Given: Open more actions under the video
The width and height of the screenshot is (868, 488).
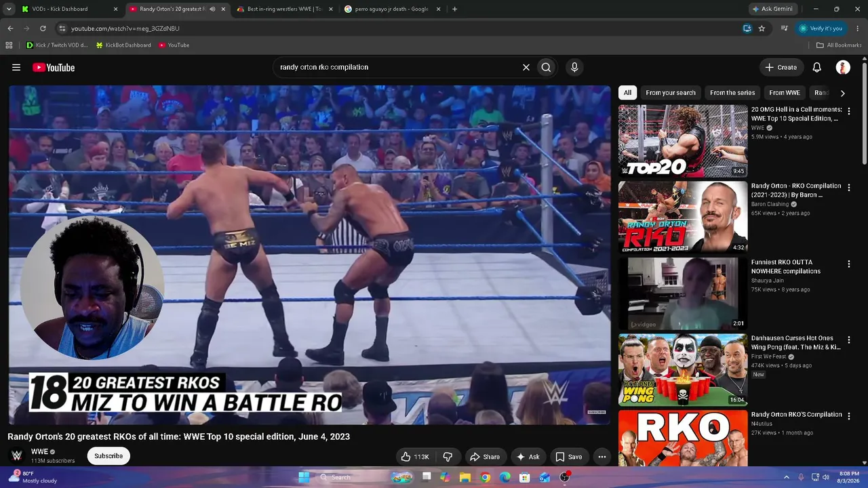Looking at the screenshot, I should 601,457.
